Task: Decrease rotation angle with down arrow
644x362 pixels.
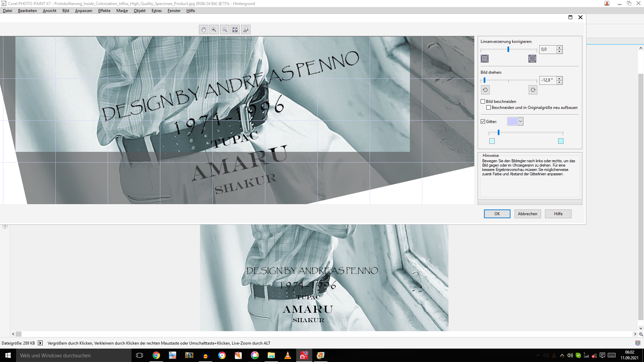Action: click(559, 82)
